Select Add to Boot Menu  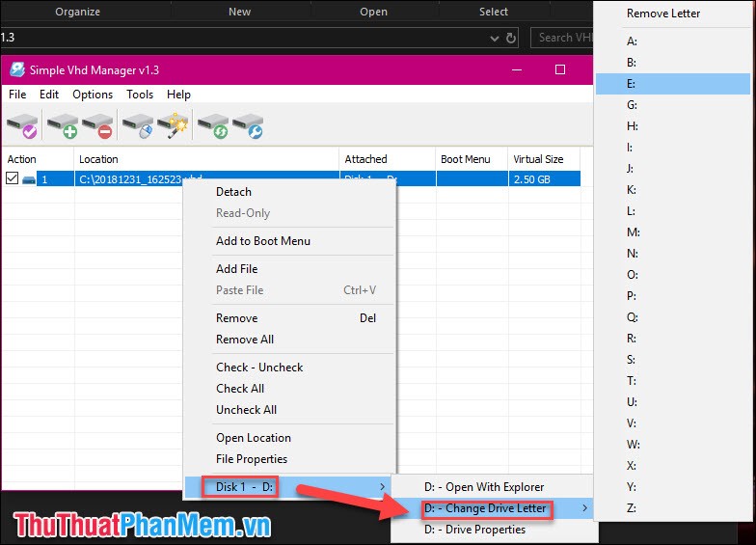tap(289, 241)
